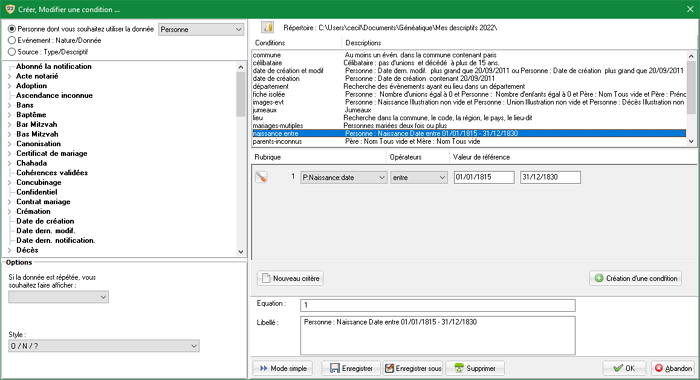Select the 'lieu' condition row
The image size is (700, 380).
[469, 118]
